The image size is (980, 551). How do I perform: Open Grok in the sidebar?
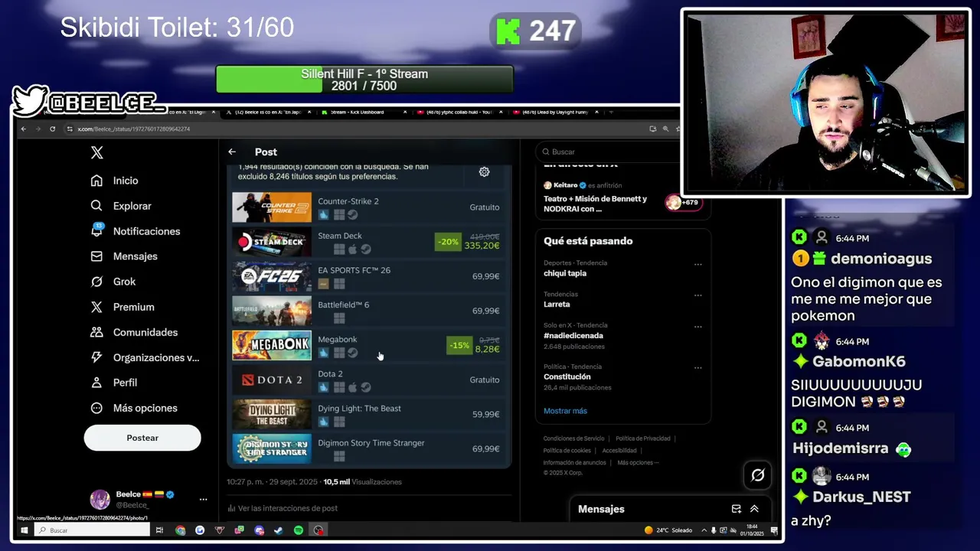pos(113,282)
